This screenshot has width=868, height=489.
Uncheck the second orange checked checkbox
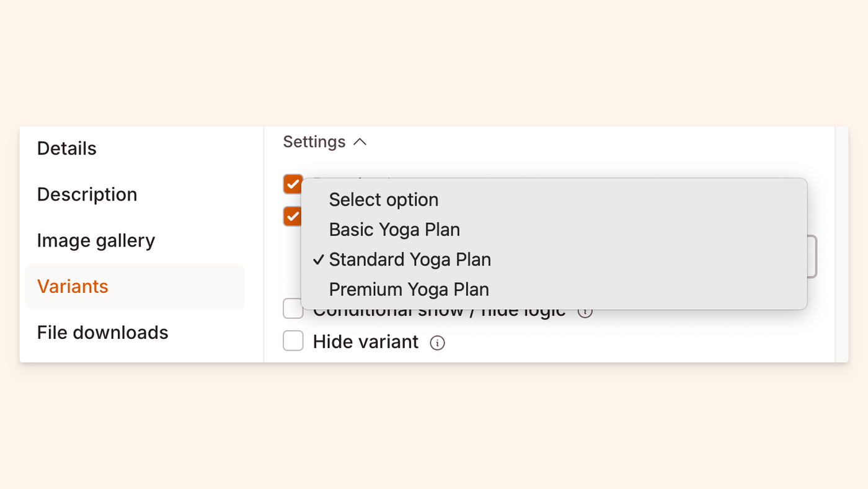click(x=292, y=216)
